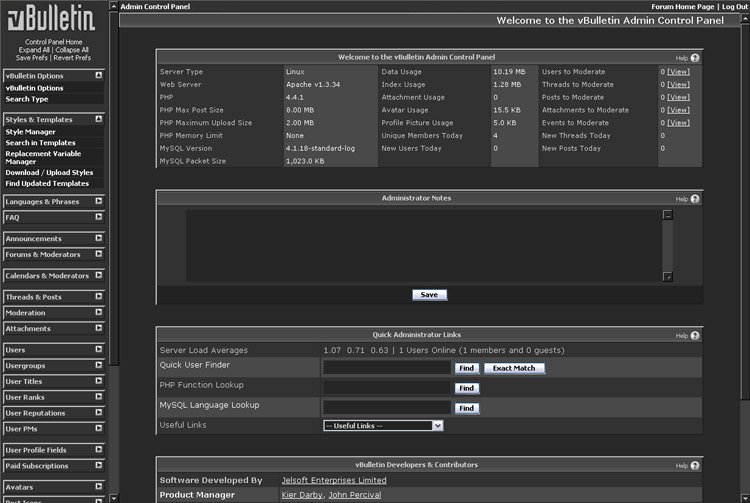
Task: Open help for Quick Administrator Links
Action: 695,336
